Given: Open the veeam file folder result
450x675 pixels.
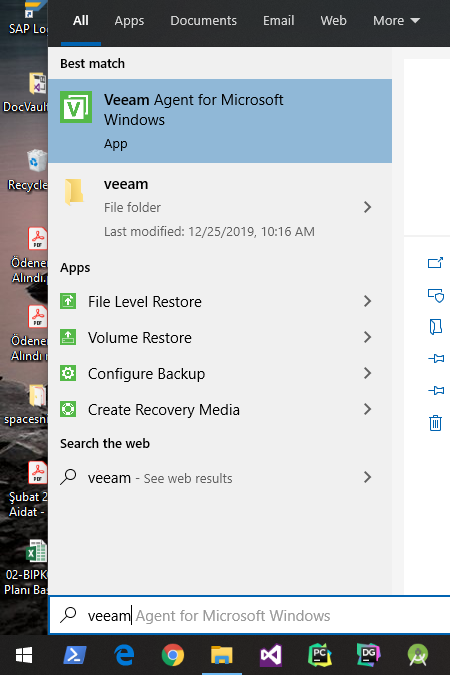Looking at the screenshot, I should pyautogui.click(x=220, y=207).
